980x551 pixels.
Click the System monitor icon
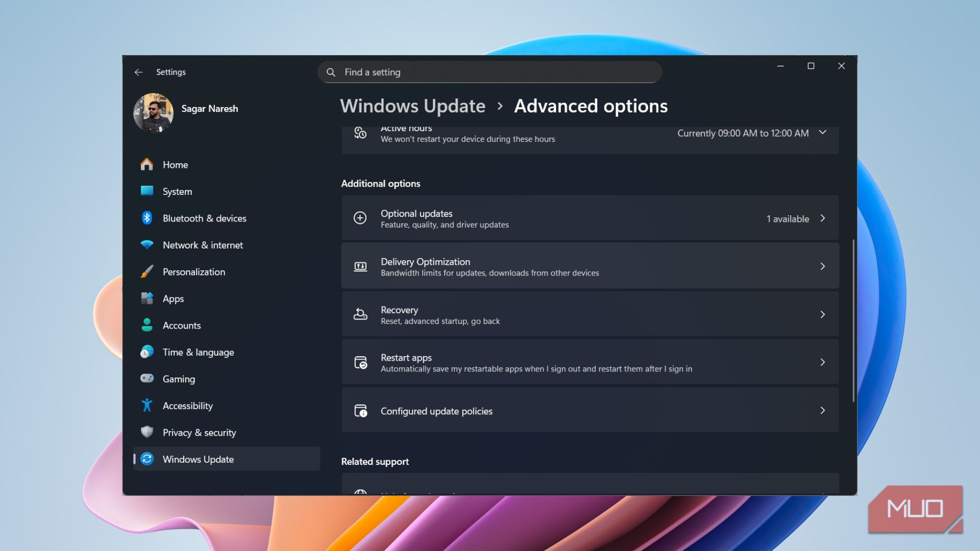click(x=147, y=191)
